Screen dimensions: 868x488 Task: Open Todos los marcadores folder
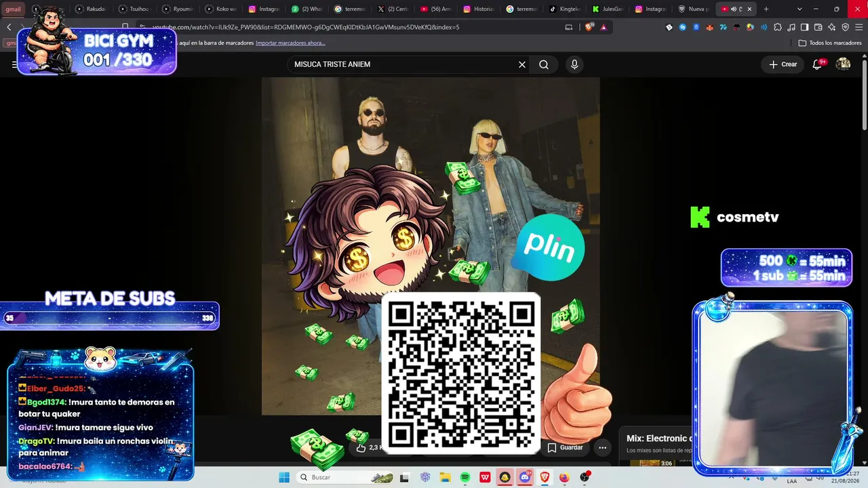[x=830, y=43]
